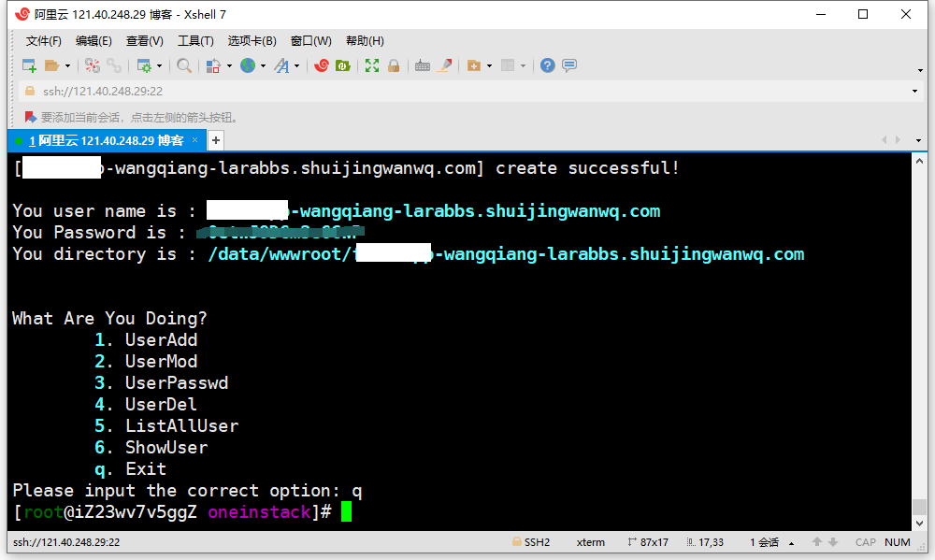Add a new tab with plus button
This screenshot has height=560, width=935.
(216, 141)
